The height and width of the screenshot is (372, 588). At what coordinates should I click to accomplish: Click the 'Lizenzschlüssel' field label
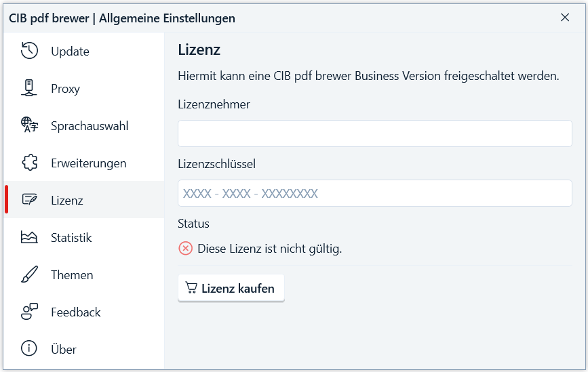(x=217, y=164)
